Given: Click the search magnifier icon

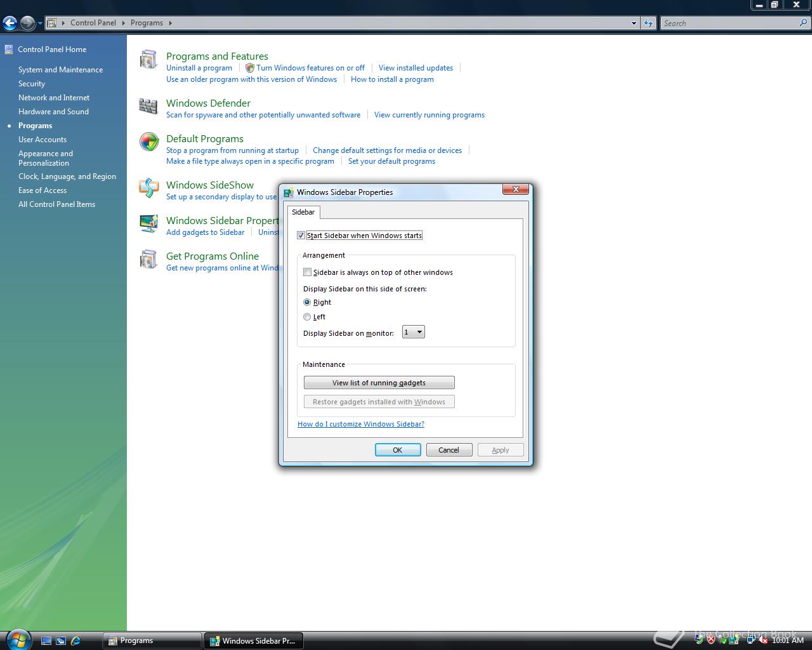Looking at the screenshot, I should (x=804, y=23).
